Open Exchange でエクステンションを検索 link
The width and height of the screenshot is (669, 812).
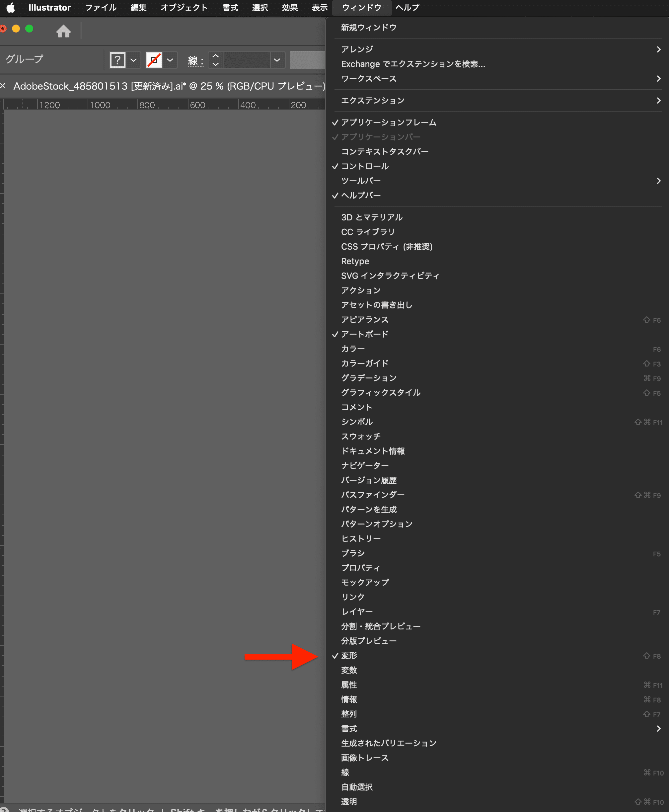(413, 64)
